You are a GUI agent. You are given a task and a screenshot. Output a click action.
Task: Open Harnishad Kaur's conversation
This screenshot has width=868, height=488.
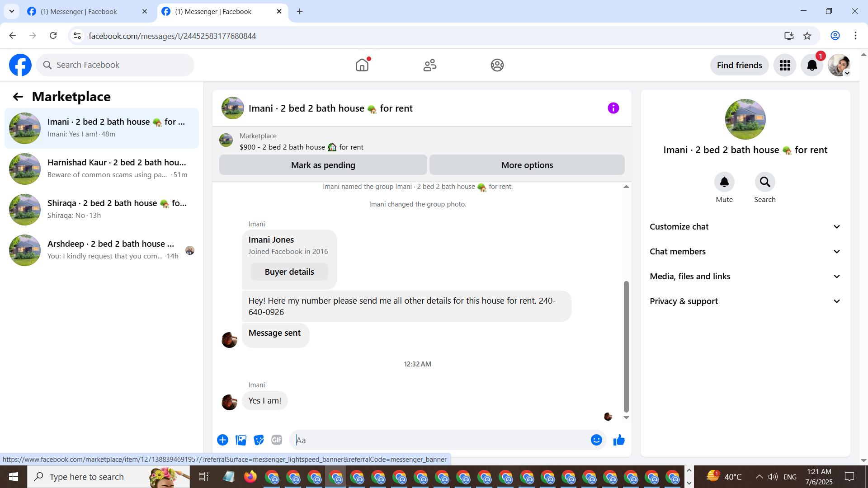coord(102,169)
